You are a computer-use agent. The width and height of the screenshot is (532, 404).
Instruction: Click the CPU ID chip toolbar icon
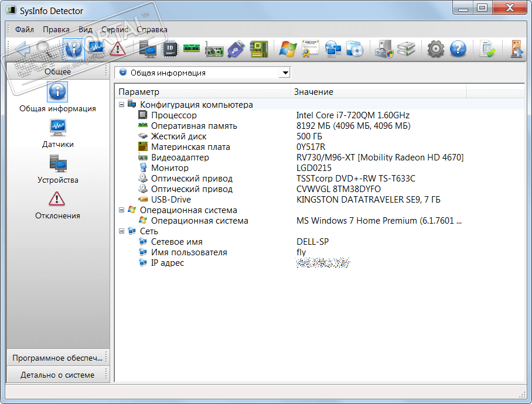(x=170, y=49)
